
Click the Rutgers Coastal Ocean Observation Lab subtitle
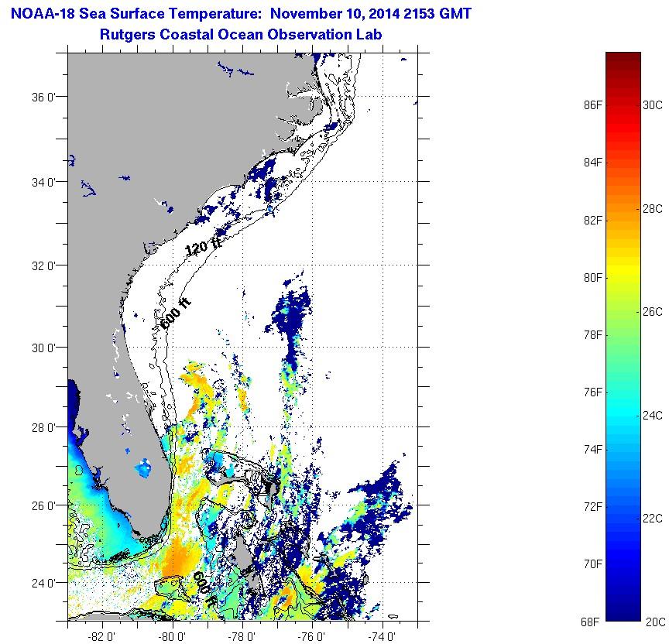(241, 35)
